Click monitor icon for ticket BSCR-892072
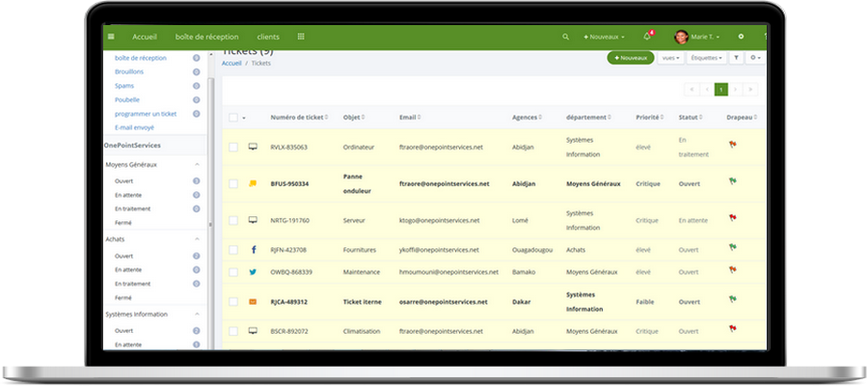The image size is (868, 386). [x=253, y=331]
